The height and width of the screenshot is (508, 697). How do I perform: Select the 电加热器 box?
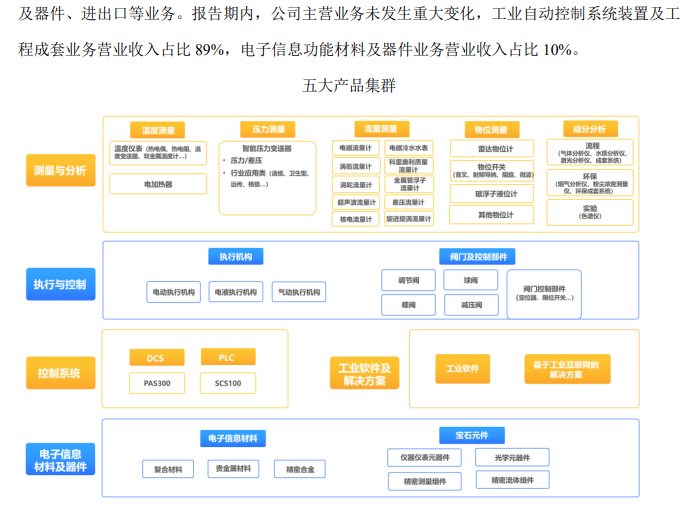point(157,184)
